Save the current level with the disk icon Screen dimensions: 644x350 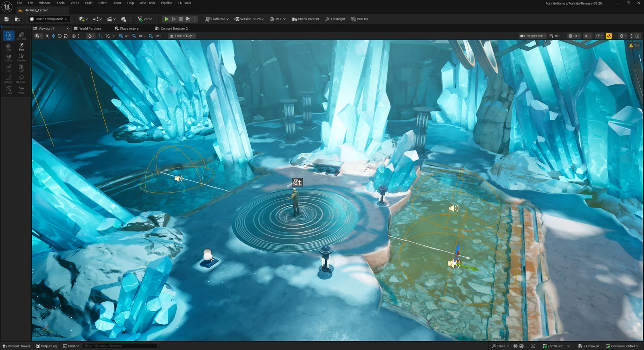[6, 19]
